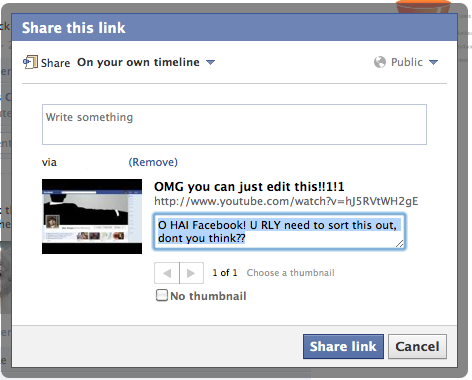Click the 'Share this link' dialog title

74,28
